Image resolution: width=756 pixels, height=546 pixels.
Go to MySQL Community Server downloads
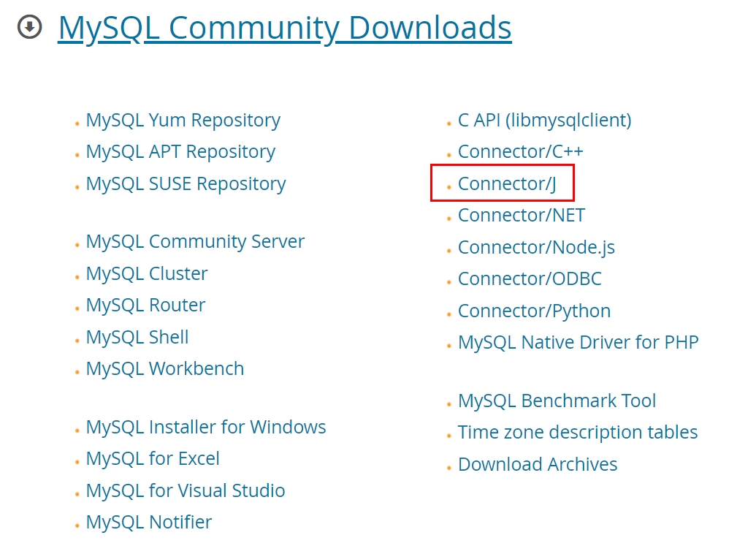click(x=195, y=242)
